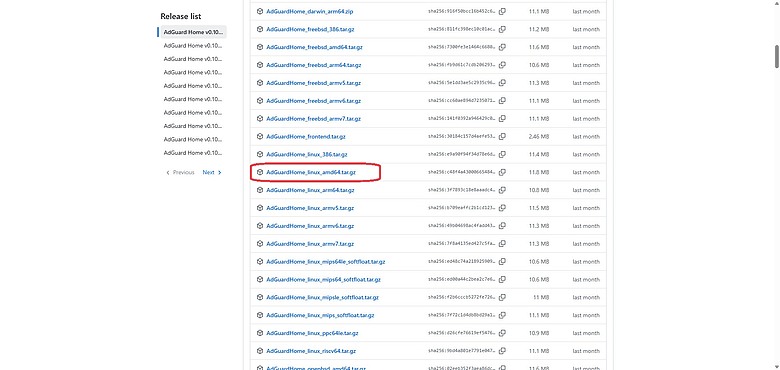Download AdGuardHome_linux_armv6.tar.gz

click(310, 226)
